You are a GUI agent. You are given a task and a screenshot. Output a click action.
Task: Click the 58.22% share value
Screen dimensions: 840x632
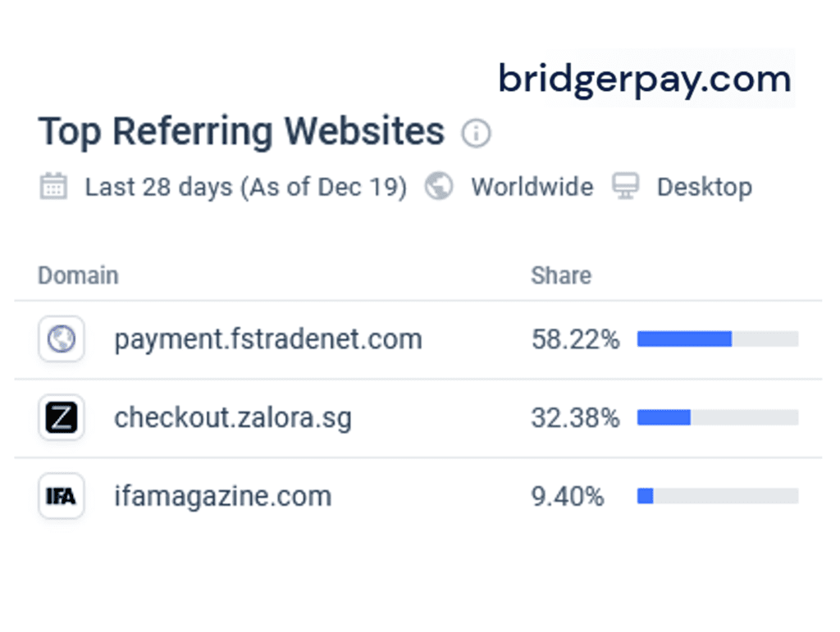pos(577,339)
